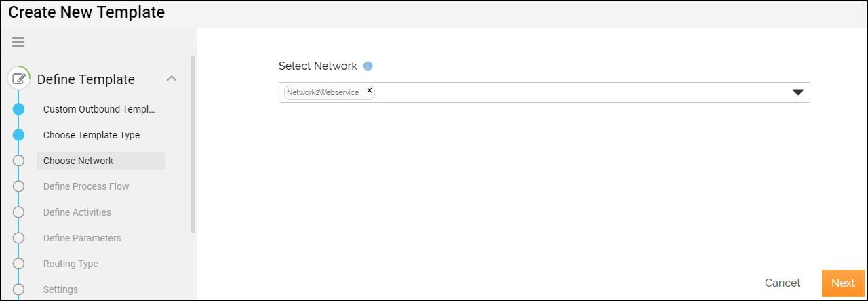
Task: Open the hamburger menu icon
Action: click(x=18, y=42)
